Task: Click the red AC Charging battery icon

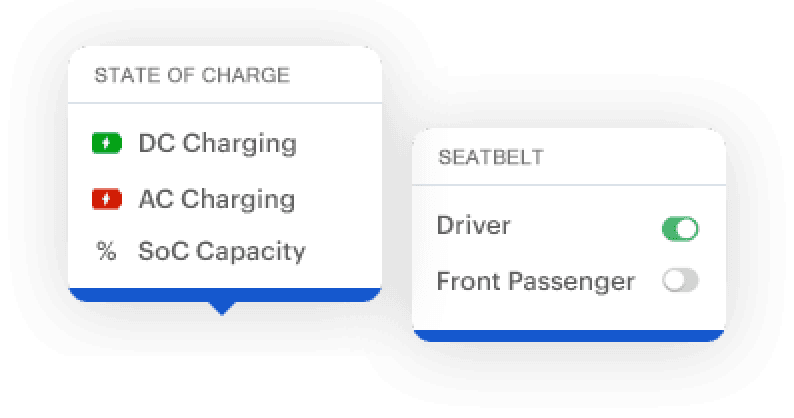Action: [106, 200]
